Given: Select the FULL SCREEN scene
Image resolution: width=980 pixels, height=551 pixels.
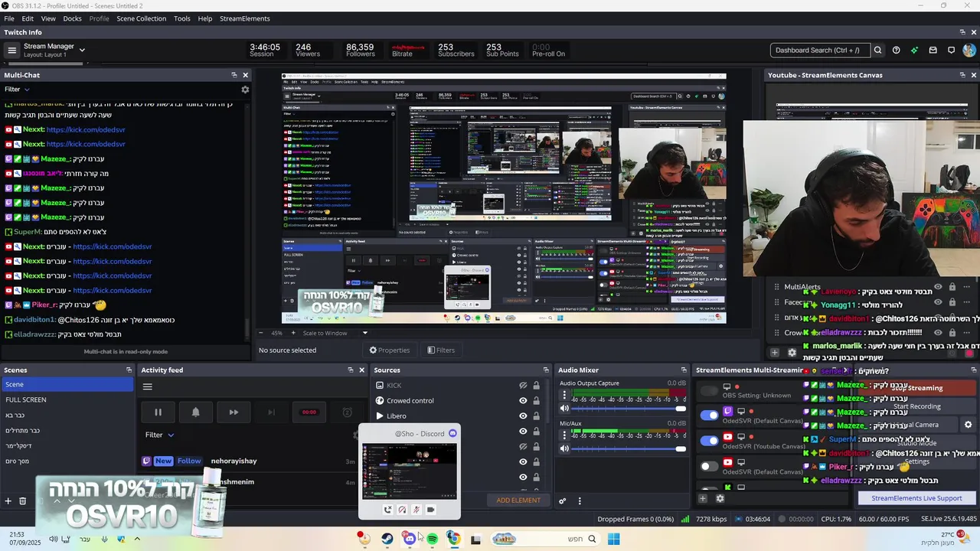Looking at the screenshot, I should coord(67,399).
